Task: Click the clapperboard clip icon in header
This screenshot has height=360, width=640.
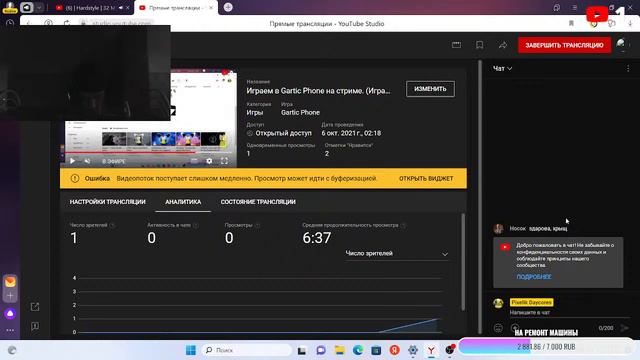Action: (x=456, y=45)
